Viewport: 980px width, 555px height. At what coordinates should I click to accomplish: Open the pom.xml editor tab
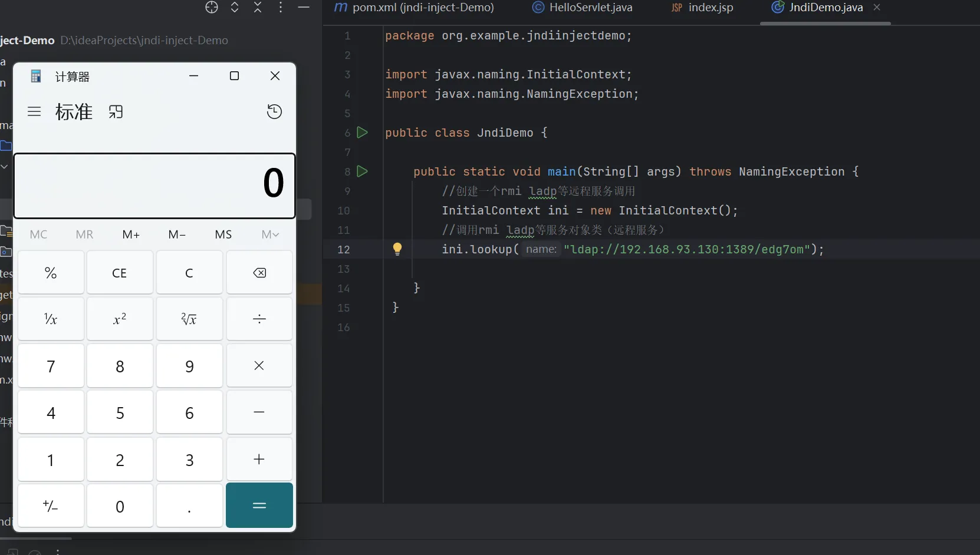[x=414, y=8]
